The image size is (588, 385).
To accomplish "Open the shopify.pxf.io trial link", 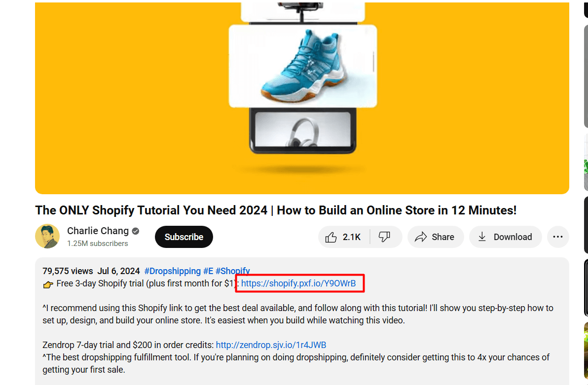I will [298, 283].
